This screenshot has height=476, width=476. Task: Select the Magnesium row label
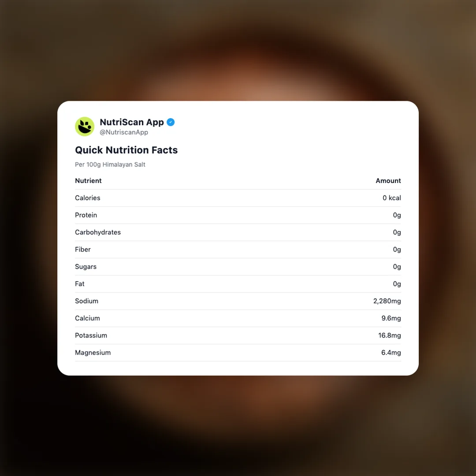(x=93, y=353)
